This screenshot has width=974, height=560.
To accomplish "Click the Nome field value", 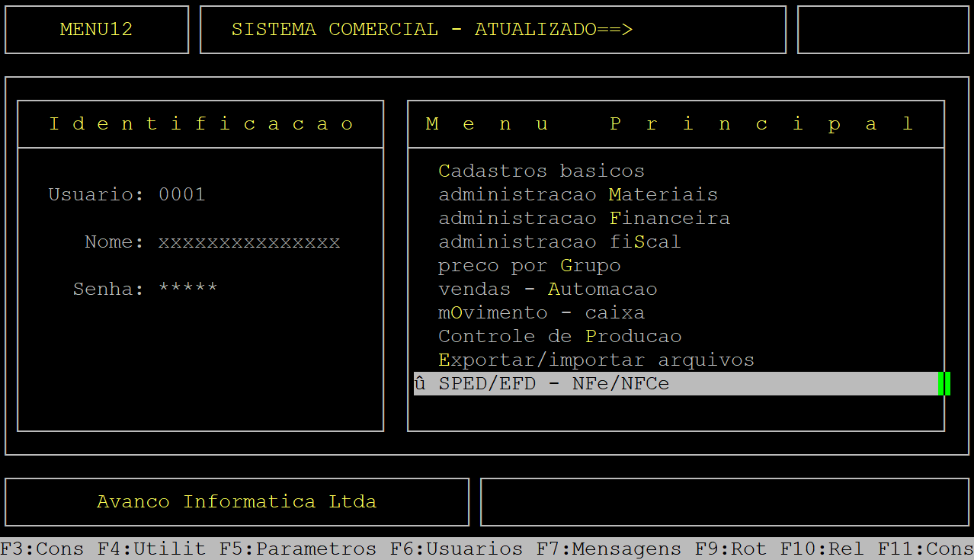I will pyautogui.click(x=249, y=242).
